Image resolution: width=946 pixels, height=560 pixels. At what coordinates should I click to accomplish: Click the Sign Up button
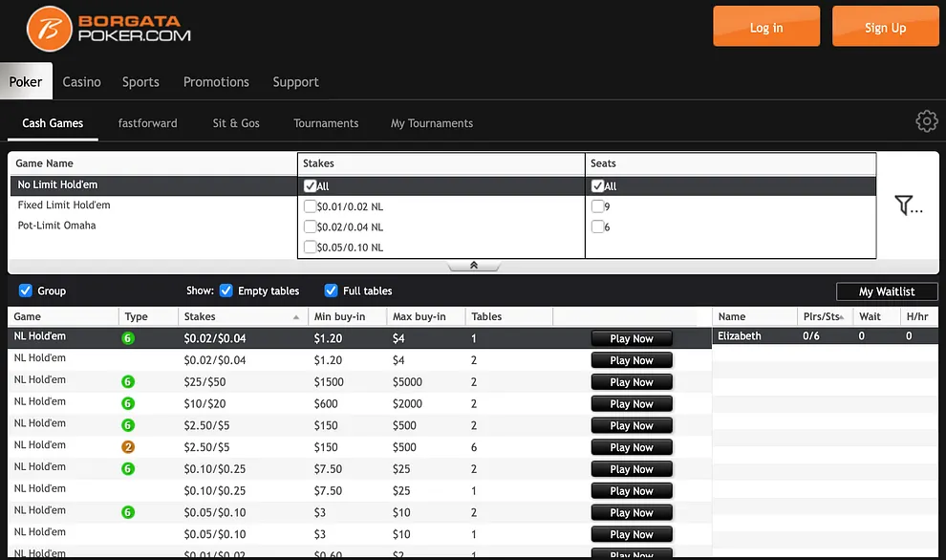pyautogui.click(x=885, y=27)
